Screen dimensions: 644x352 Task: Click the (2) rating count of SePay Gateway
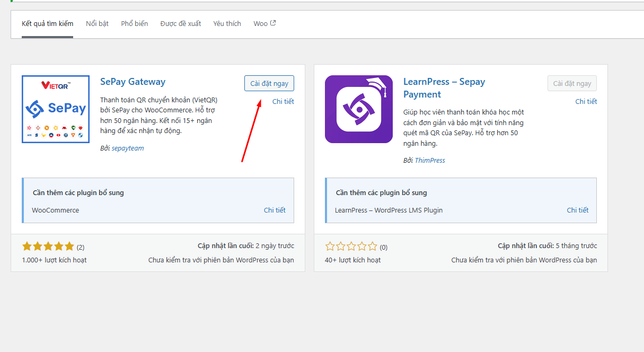(x=81, y=247)
